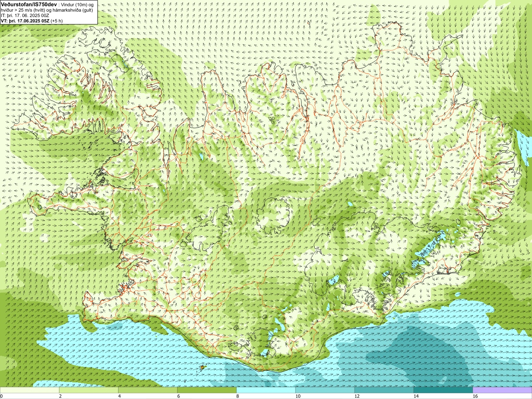Select the 8–10 m/s light cyan colorbar segment
Screen dimensions: 532x399
(266, 390)
